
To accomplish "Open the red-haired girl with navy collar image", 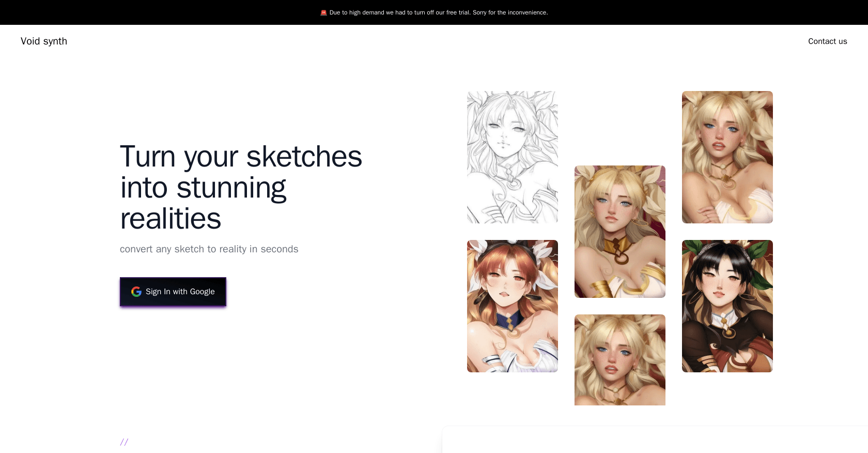I will 513,306.
